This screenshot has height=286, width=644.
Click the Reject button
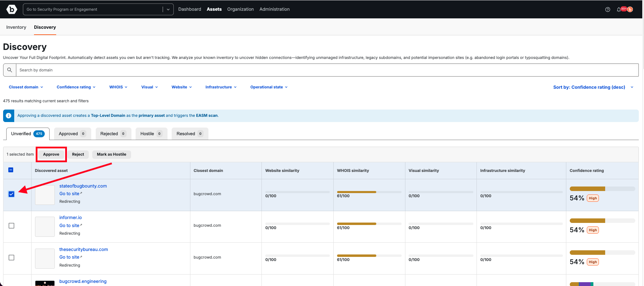[x=78, y=154]
